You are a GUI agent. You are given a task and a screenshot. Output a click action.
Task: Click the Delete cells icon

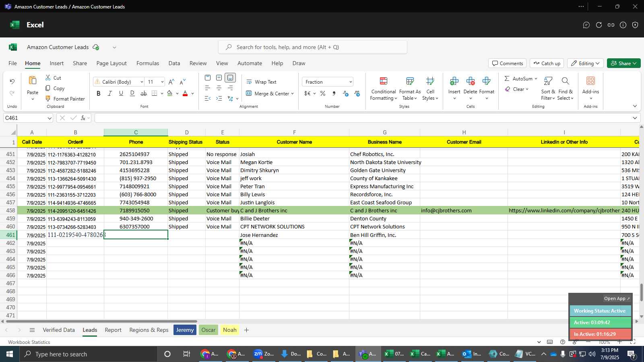click(x=470, y=81)
